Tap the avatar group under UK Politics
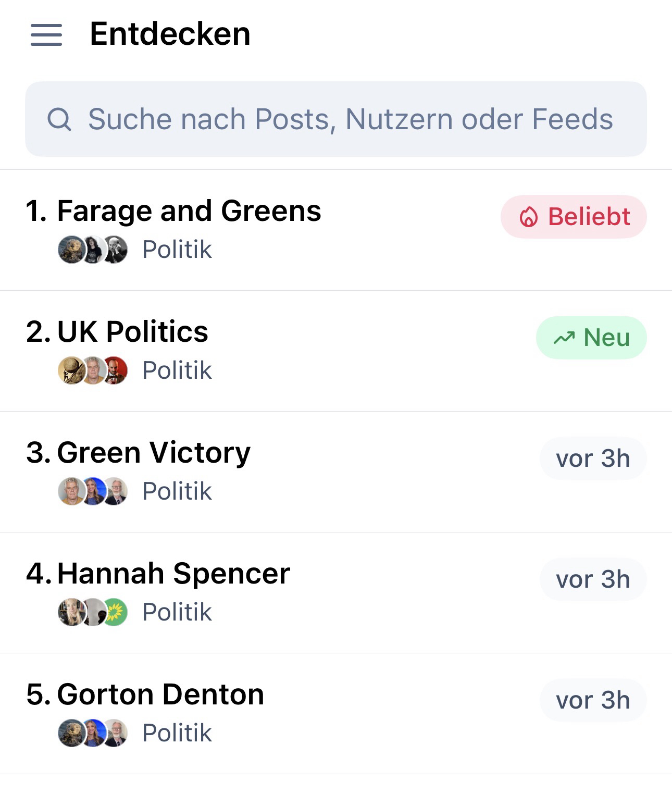Image resolution: width=672 pixels, height=806 pixels. [x=93, y=370]
